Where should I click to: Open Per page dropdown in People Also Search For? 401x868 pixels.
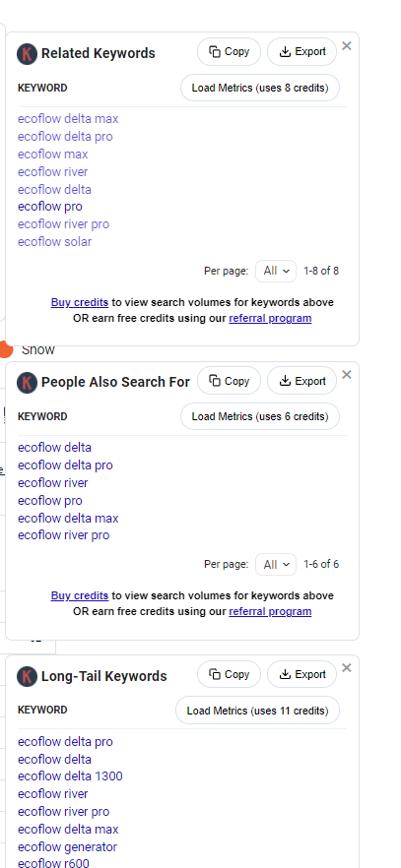(x=276, y=564)
